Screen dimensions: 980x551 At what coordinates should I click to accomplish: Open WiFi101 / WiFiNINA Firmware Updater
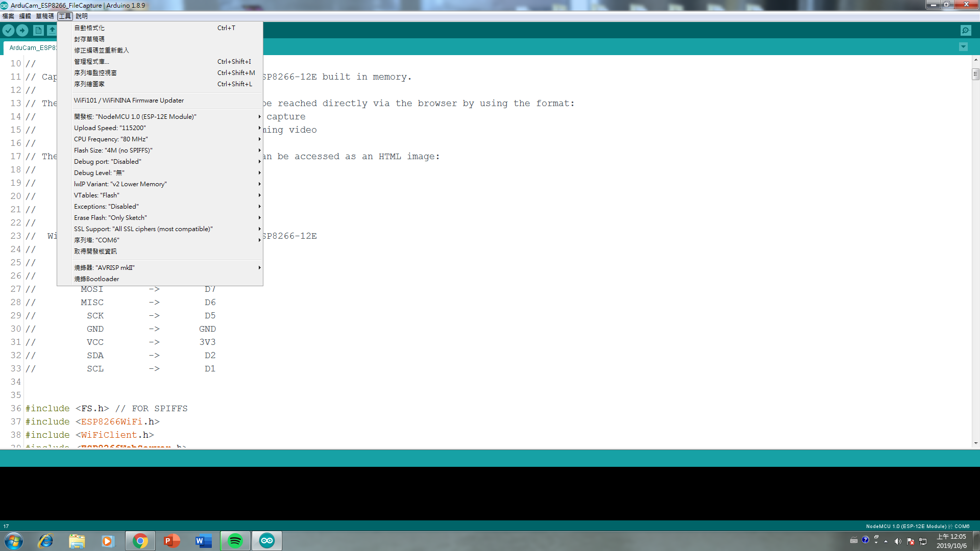(160, 101)
